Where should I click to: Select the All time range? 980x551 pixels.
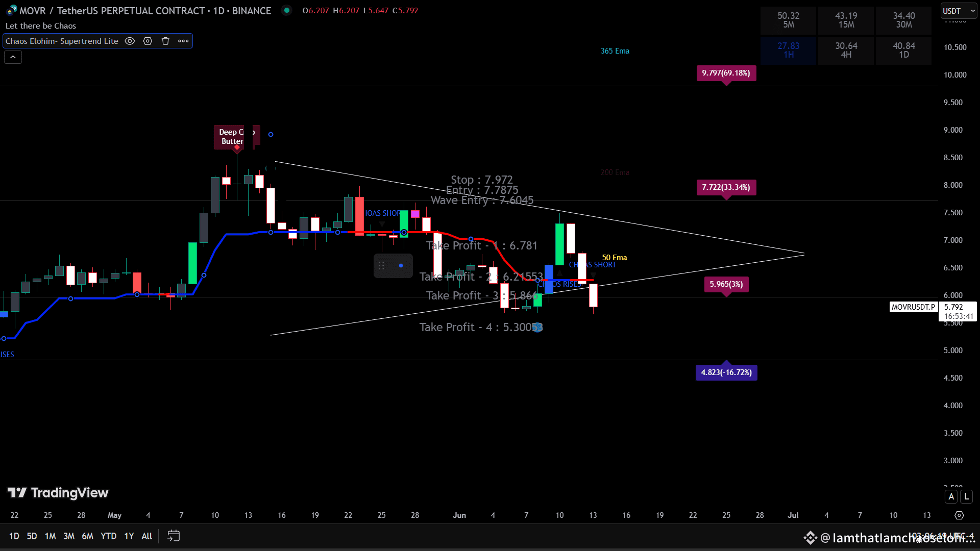point(147,536)
